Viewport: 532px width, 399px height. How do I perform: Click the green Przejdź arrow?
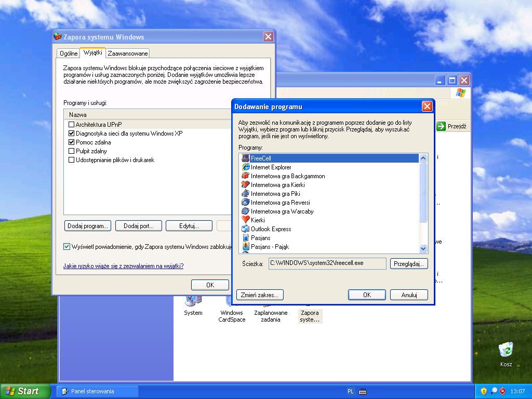tap(441, 126)
